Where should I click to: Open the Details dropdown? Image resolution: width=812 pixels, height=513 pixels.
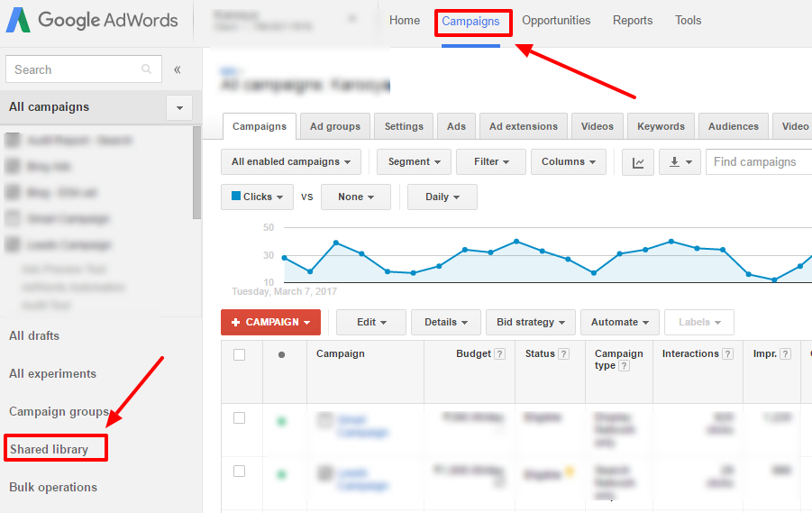click(x=446, y=322)
